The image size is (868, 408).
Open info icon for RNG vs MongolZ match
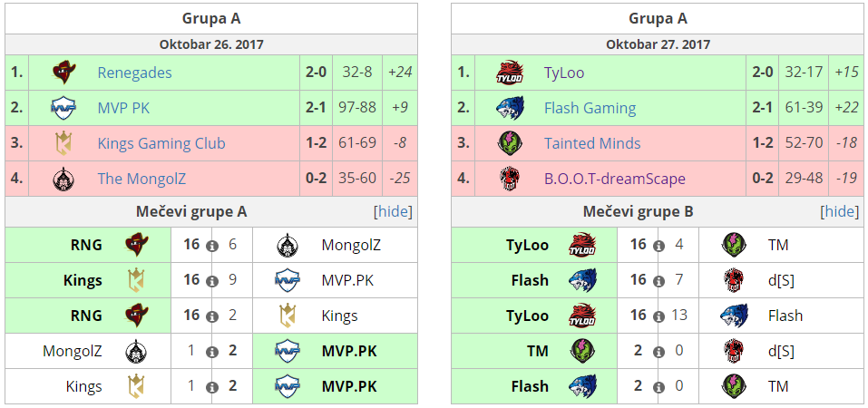212,246
